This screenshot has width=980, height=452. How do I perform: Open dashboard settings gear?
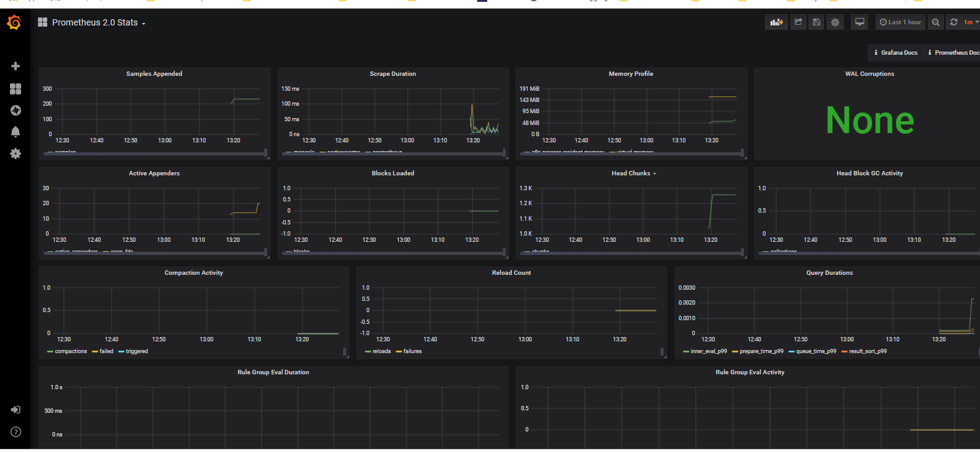pyautogui.click(x=835, y=22)
